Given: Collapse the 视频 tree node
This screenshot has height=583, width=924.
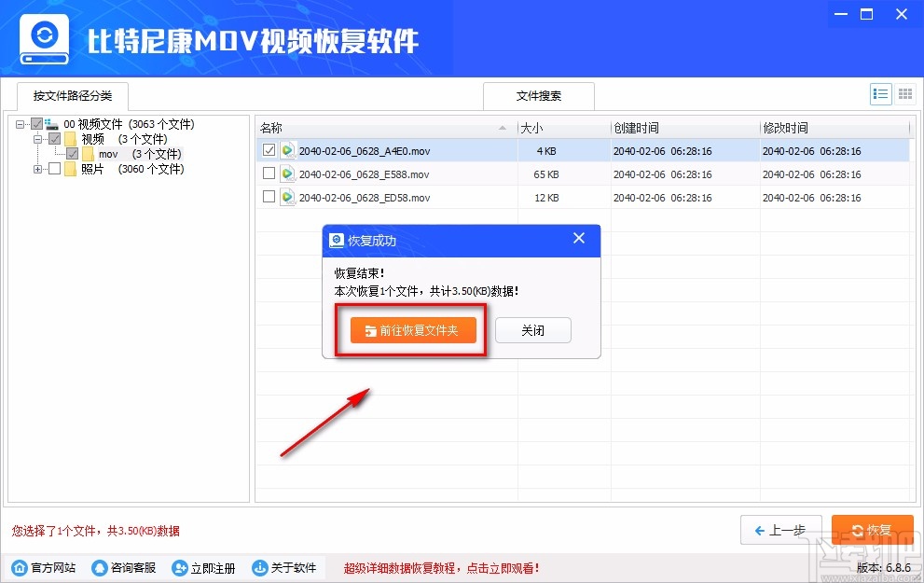Looking at the screenshot, I should [x=37, y=138].
